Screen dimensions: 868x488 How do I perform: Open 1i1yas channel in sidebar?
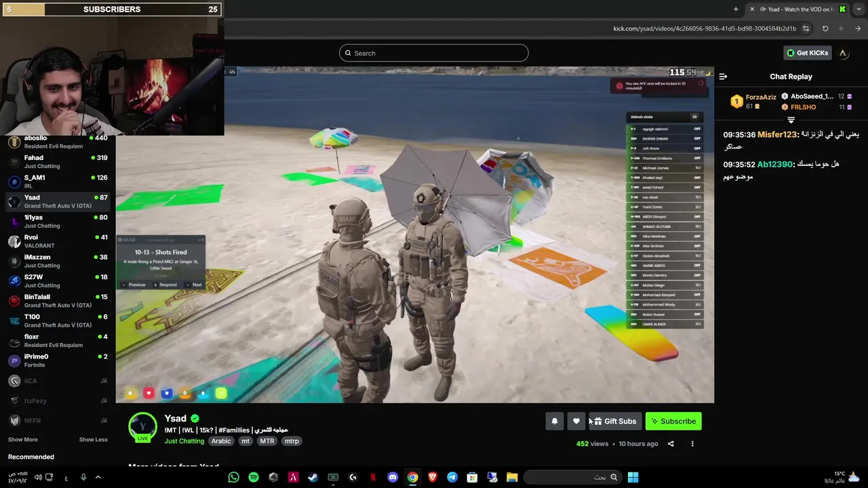pos(58,221)
